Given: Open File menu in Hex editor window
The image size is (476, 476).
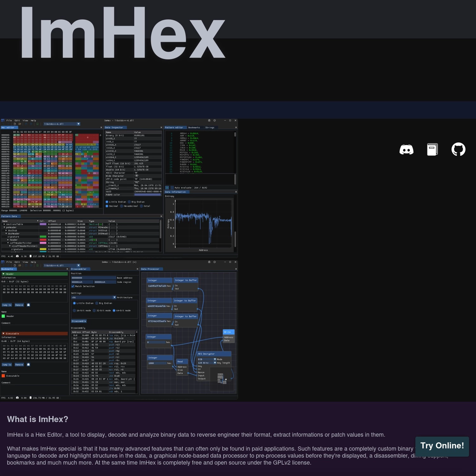Looking at the screenshot, I should pyautogui.click(x=9, y=121).
